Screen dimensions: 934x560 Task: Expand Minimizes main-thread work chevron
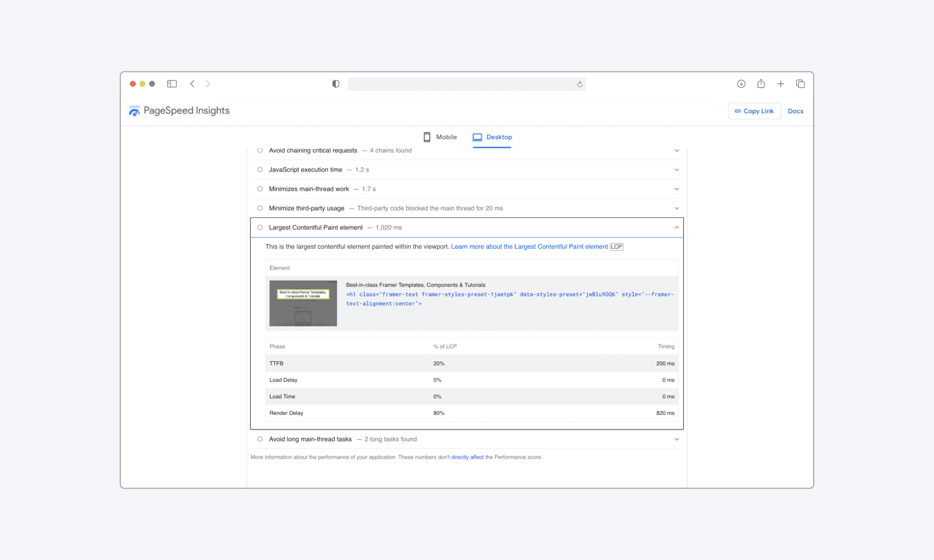[677, 189]
